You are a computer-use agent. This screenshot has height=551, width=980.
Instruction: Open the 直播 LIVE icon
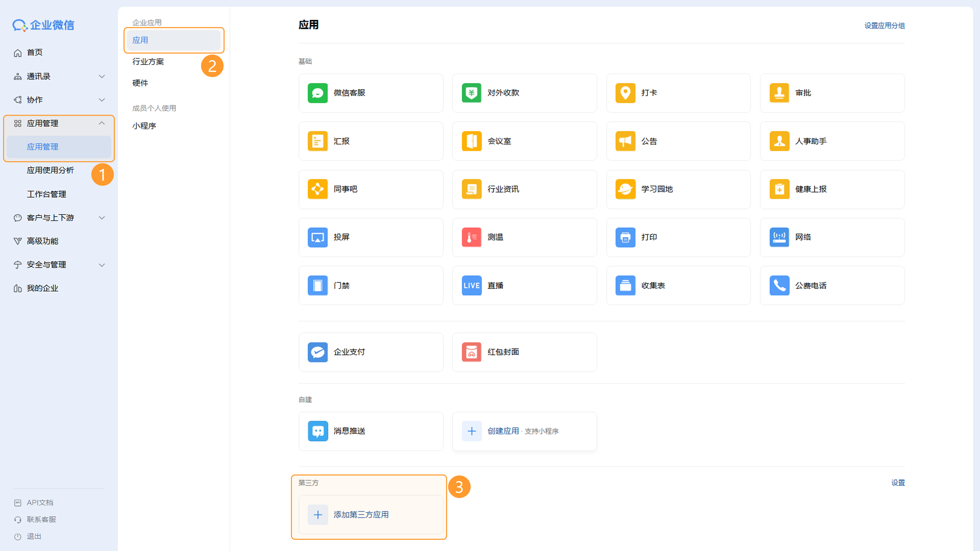(471, 286)
